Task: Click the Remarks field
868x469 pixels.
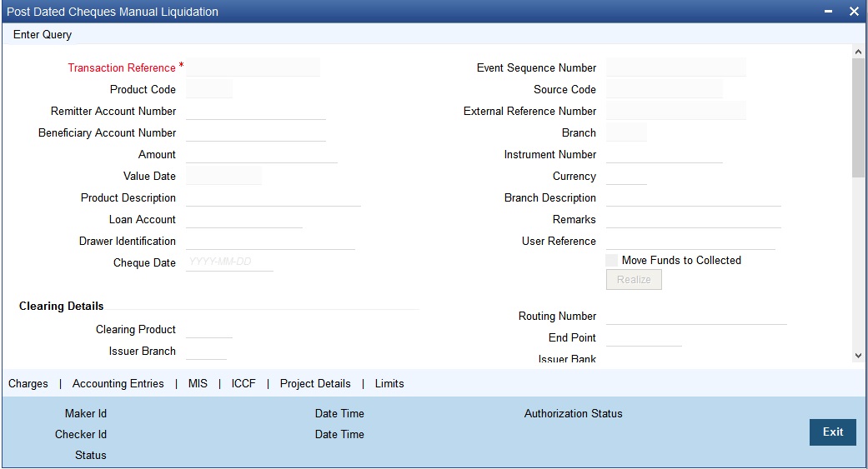Action: [x=694, y=219]
